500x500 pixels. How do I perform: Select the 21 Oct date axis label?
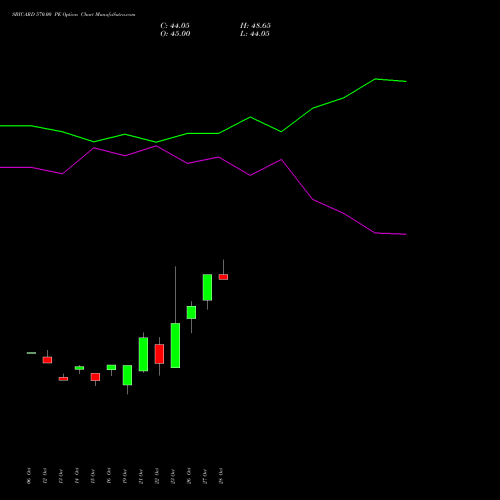(x=141, y=476)
